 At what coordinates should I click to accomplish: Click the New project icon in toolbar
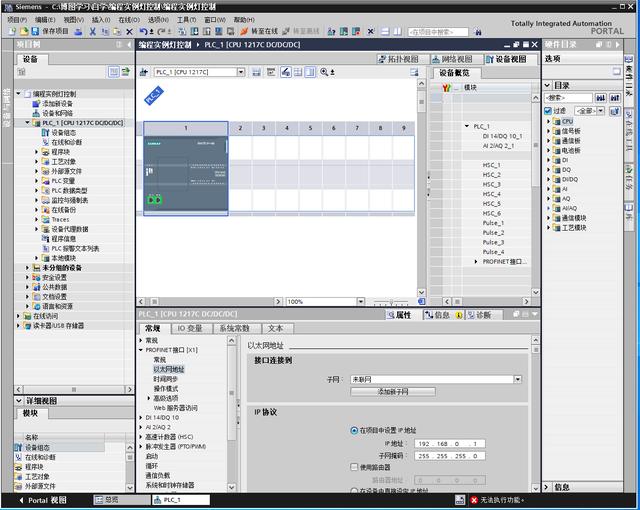click(x=12, y=31)
